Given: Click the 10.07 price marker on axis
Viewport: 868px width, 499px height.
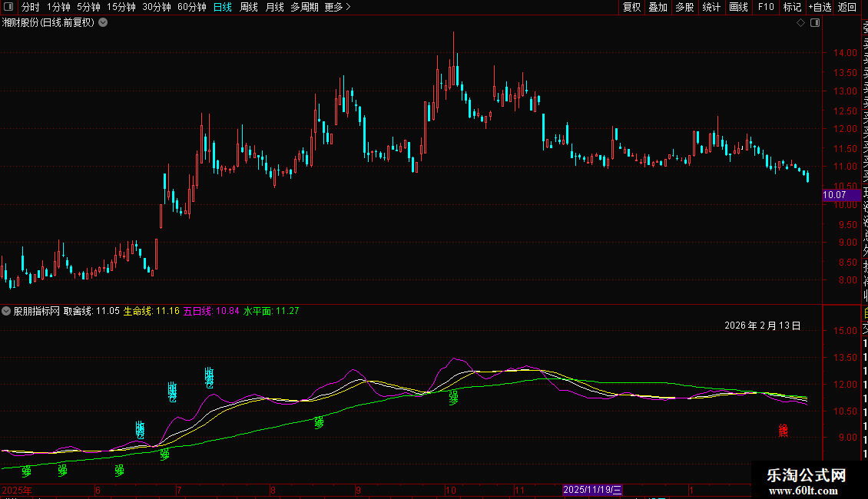Looking at the screenshot, I should tap(835, 195).
